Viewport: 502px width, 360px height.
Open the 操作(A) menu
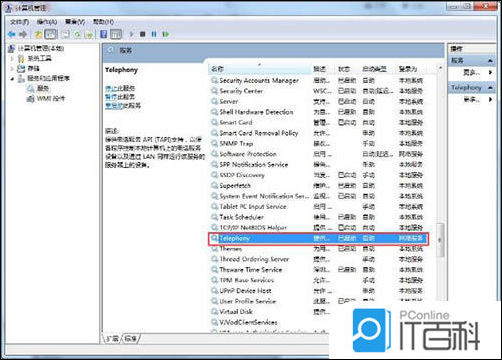47,22
